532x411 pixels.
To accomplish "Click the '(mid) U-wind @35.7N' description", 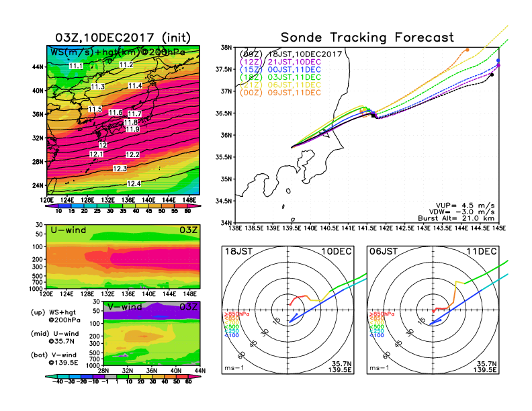I will [55, 337].
